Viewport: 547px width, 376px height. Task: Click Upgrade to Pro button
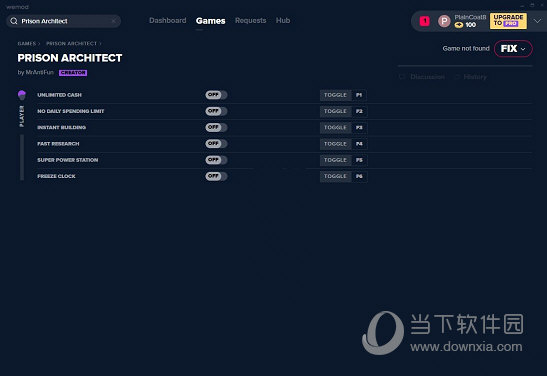[x=508, y=21]
